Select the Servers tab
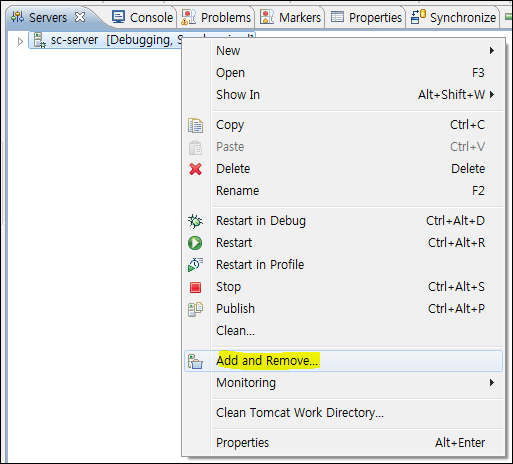 click(x=48, y=17)
